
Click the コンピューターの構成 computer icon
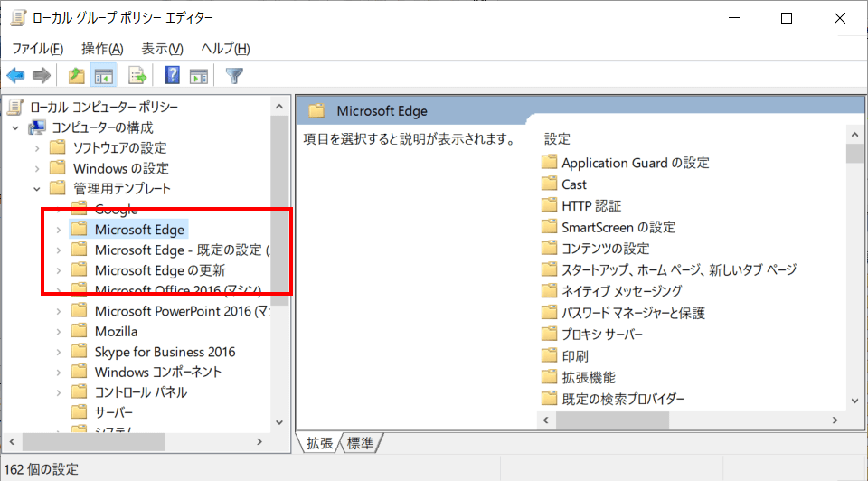37,127
